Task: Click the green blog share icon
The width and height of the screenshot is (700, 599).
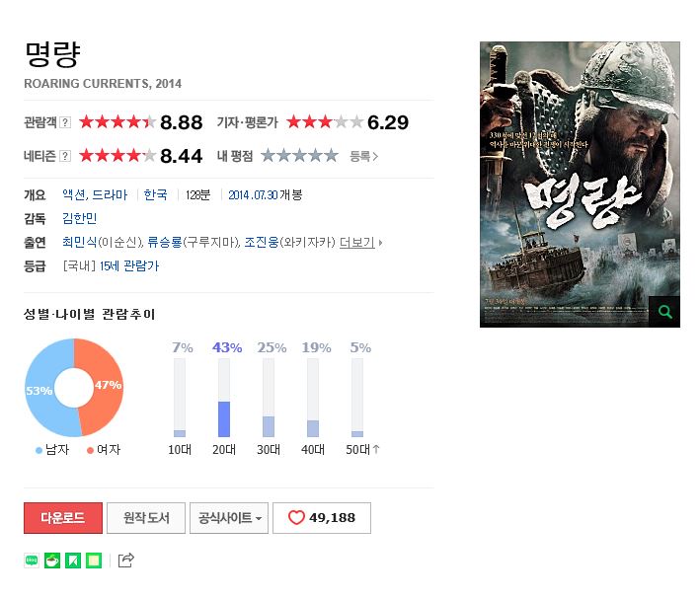Action: (32, 561)
